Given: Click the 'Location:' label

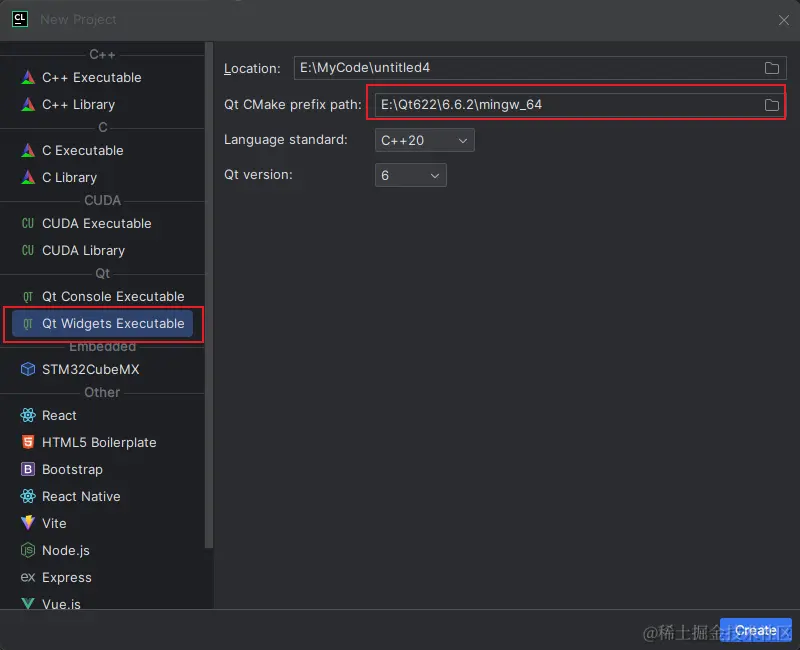Looking at the screenshot, I should click(x=252, y=68).
